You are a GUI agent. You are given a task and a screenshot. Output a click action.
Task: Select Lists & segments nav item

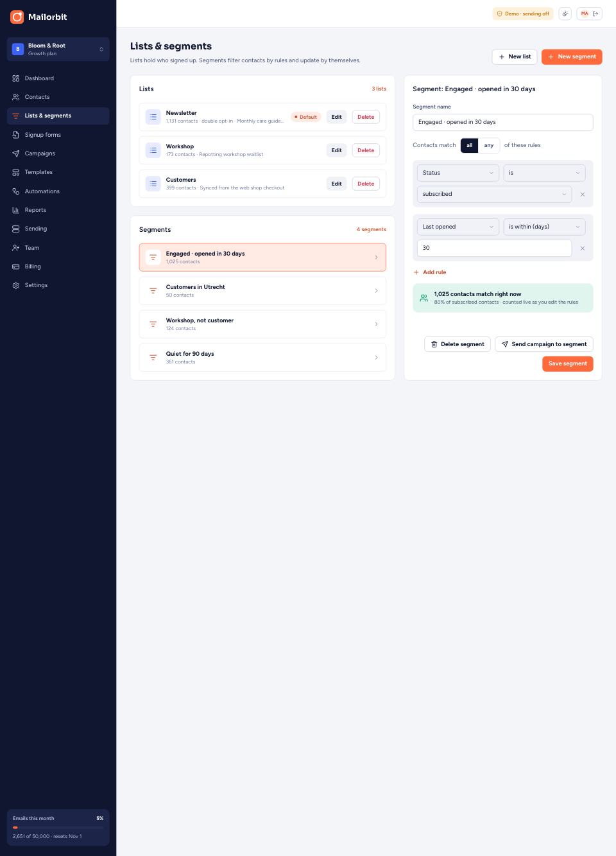(58, 116)
